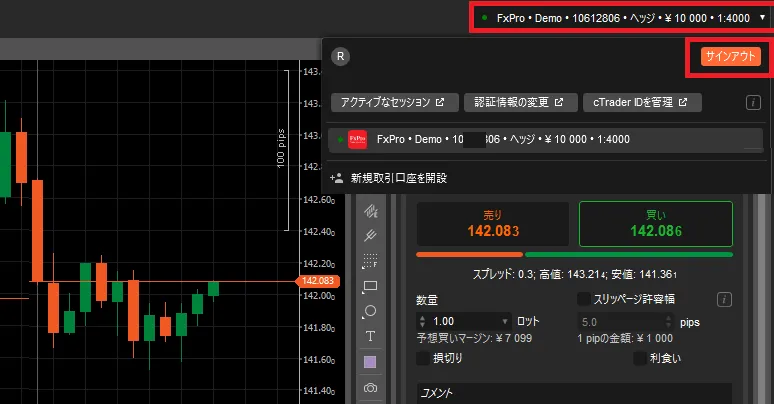Select FxPro Demo ヘッジ ¥10 000 account row
Screen dimensions: 774x404
[545, 140]
